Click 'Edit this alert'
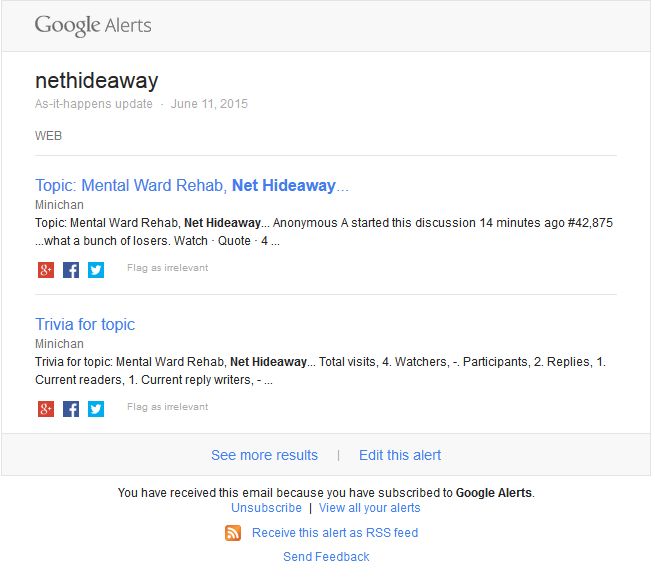655x581 pixels. coord(400,455)
